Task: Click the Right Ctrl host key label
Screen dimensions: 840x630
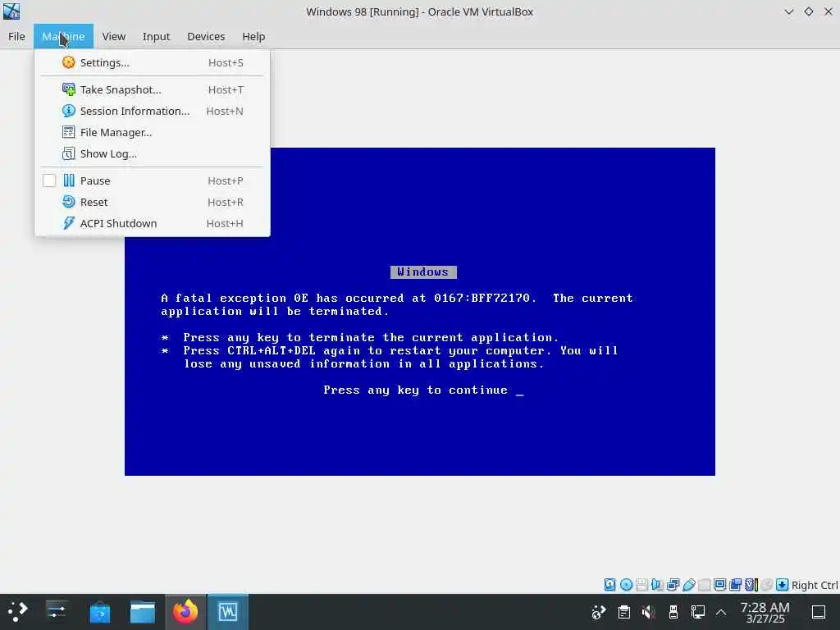Action: pos(815,585)
